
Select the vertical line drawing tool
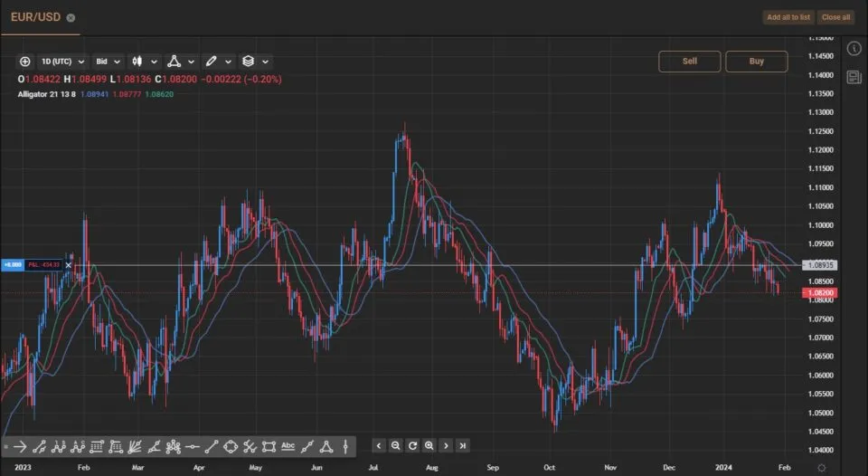pyautogui.click(x=344, y=446)
